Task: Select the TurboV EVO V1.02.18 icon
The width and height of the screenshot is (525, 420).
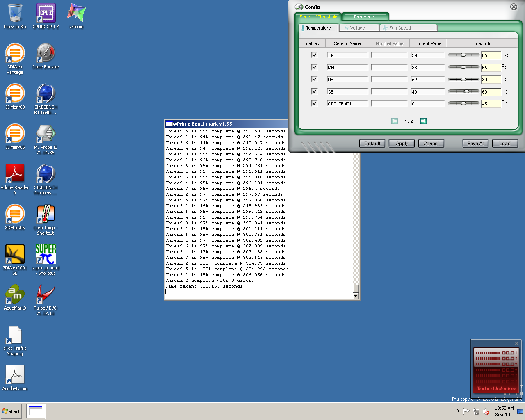Action: pos(46,300)
